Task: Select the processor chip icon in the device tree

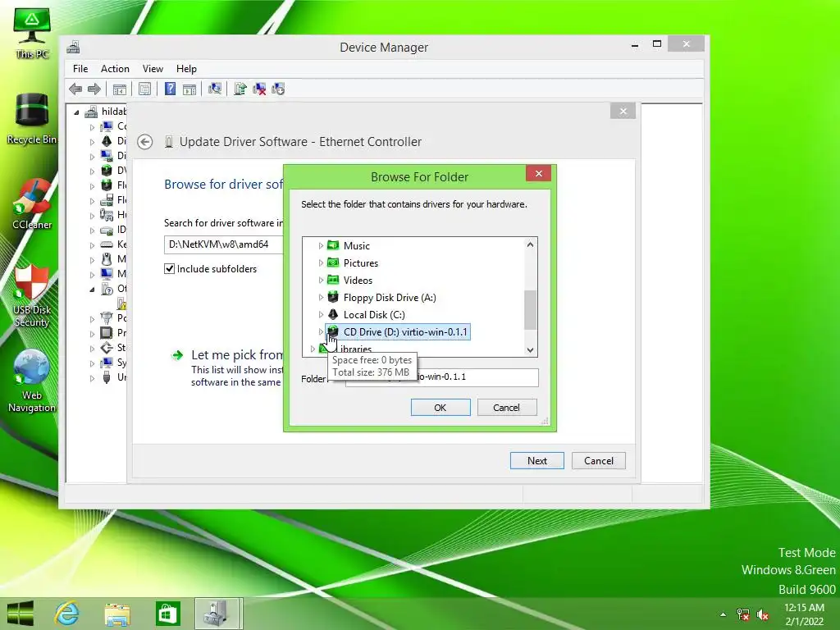Action: (x=107, y=333)
